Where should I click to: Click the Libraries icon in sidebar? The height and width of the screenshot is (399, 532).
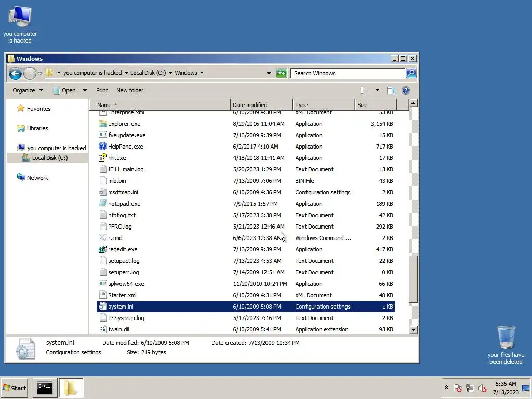pos(21,128)
